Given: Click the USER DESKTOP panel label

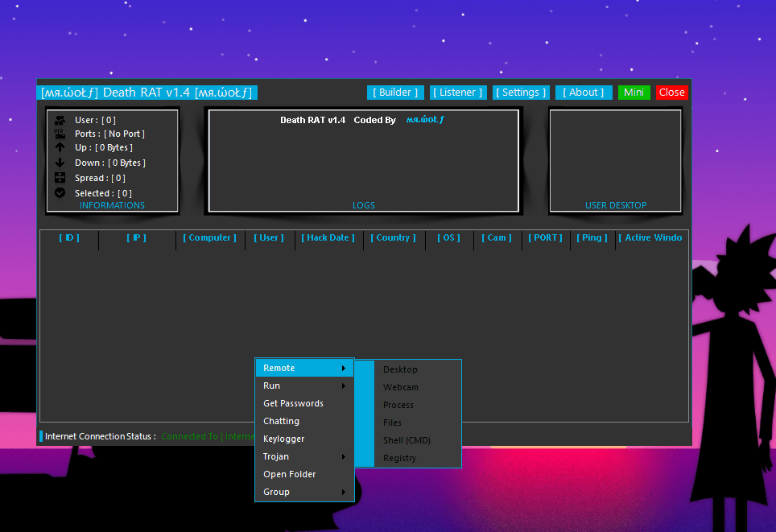Looking at the screenshot, I should click(x=616, y=205).
